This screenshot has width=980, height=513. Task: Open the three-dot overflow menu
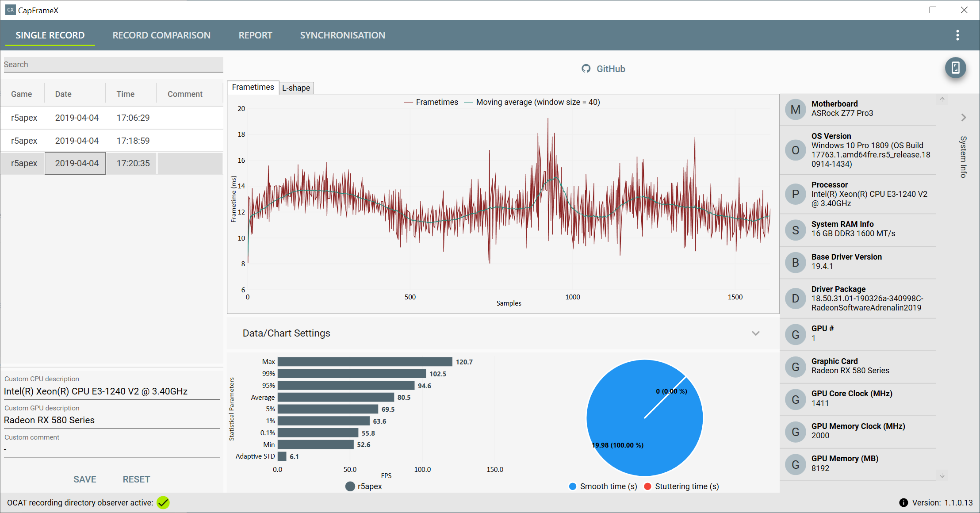pos(957,35)
